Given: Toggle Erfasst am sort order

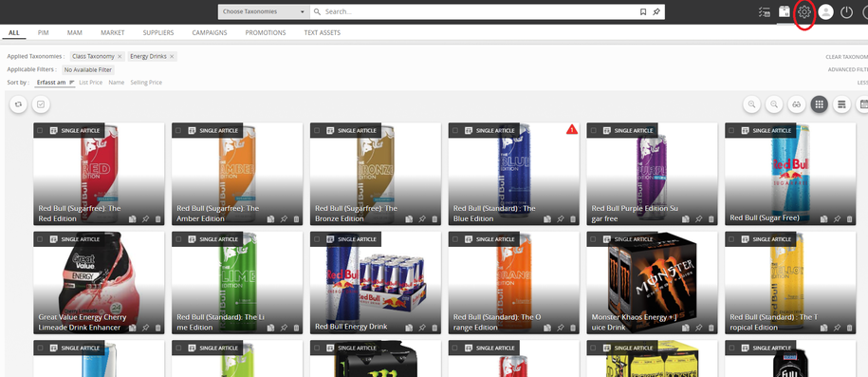Looking at the screenshot, I should (x=55, y=82).
